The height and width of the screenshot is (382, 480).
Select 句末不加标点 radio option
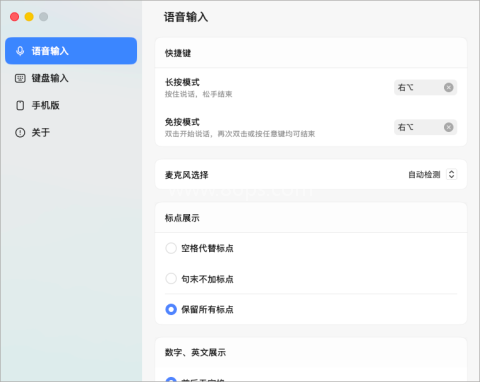(171, 279)
